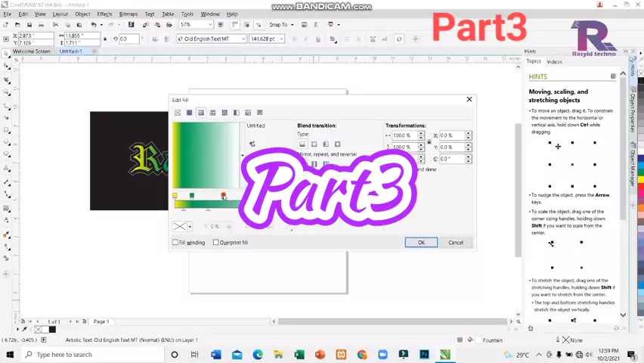Select the Fountain fill icon
This screenshot has width=644, height=363.
click(201, 113)
